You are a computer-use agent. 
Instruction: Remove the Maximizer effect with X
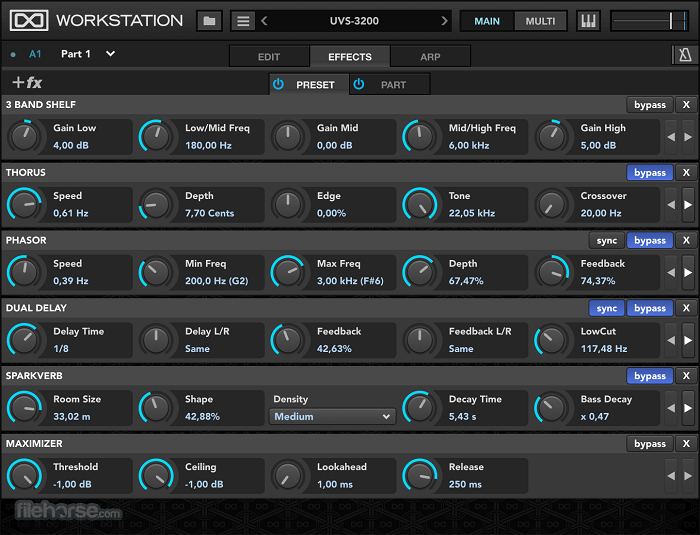(x=686, y=444)
